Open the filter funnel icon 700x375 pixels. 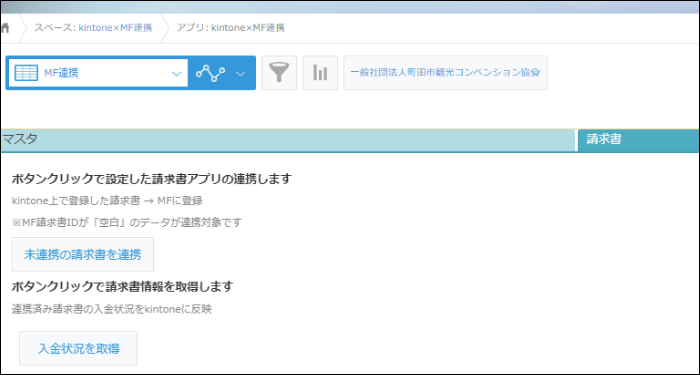point(279,73)
